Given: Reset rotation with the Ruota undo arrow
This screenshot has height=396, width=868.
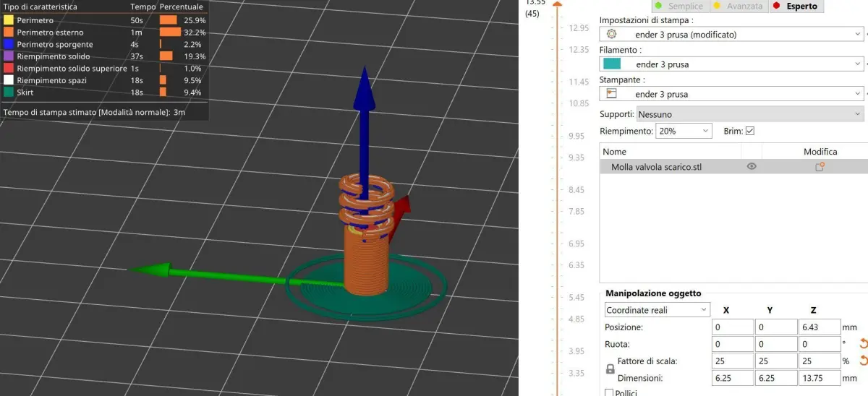Looking at the screenshot, I should 862,344.
